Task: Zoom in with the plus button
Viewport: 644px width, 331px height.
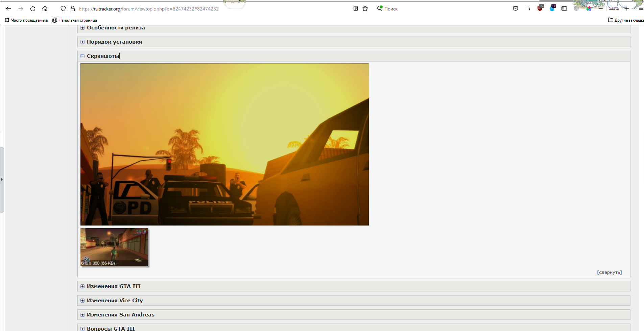Action: 626,9
